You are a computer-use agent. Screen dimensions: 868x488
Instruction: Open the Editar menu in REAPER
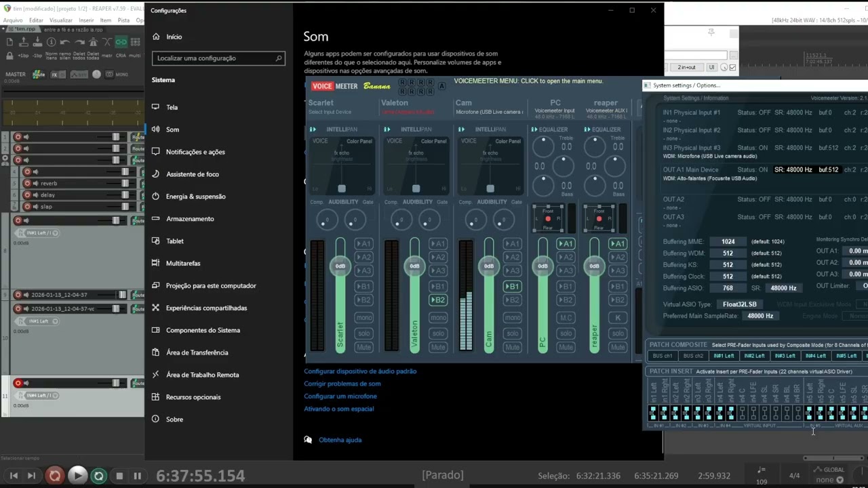click(x=36, y=20)
